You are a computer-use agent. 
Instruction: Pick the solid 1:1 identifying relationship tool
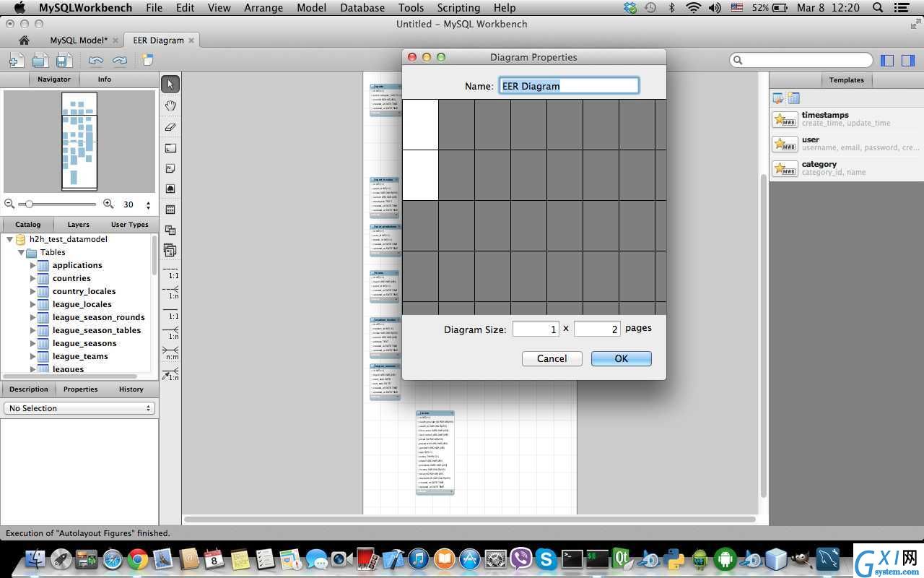(171, 313)
